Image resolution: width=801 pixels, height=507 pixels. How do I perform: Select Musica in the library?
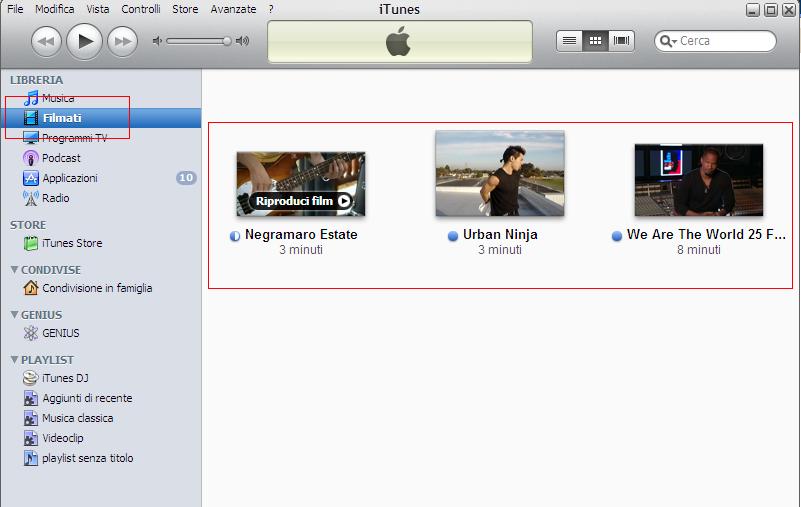pyautogui.click(x=101, y=98)
